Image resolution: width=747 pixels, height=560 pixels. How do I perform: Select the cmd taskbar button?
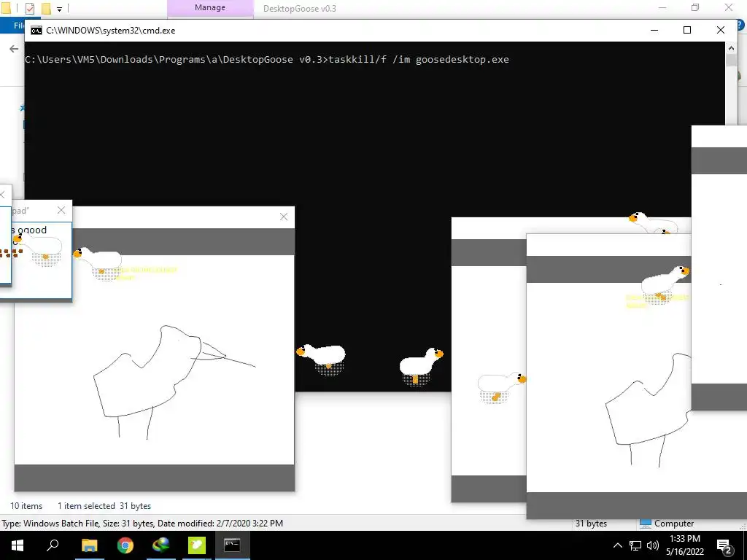pyautogui.click(x=232, y=545)
